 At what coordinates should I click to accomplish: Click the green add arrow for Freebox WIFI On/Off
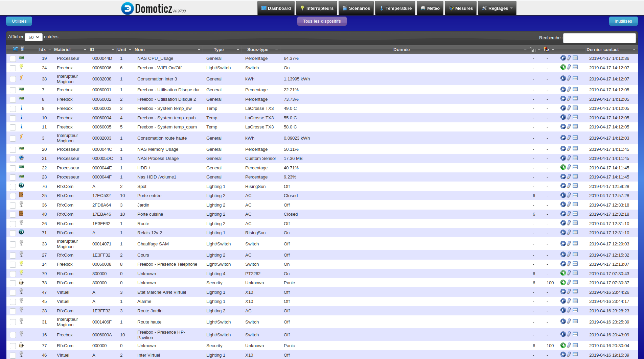pos(563,67)
